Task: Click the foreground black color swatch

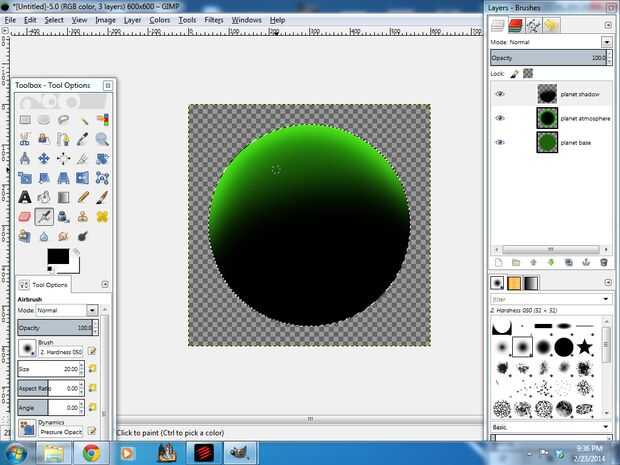Action: point(58,256)
